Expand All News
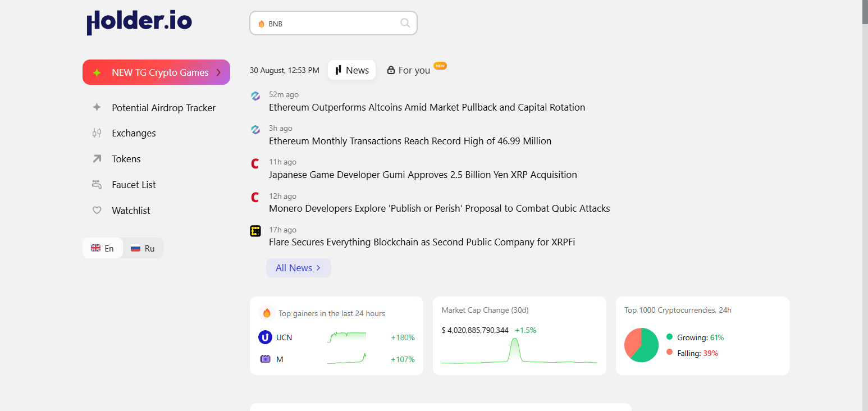 (298, 268)
